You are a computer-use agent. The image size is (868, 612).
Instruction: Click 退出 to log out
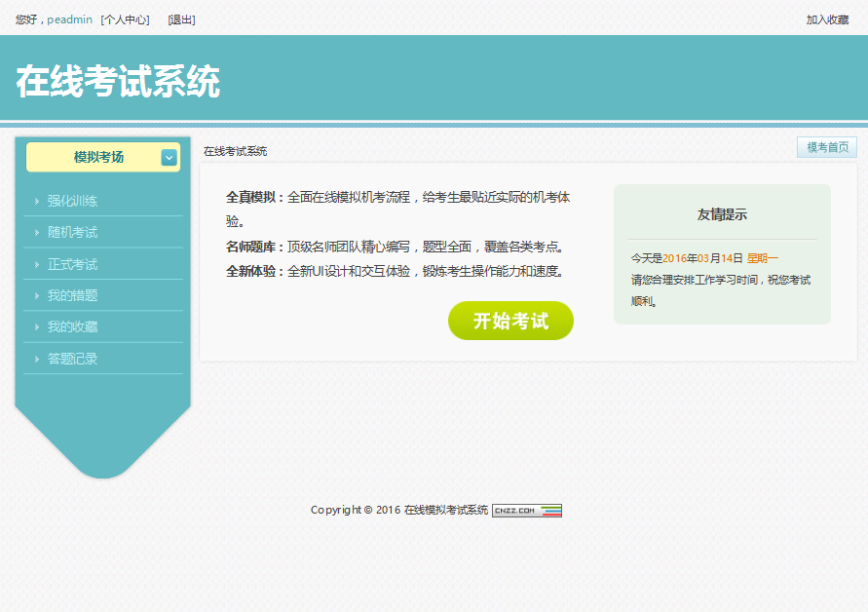179,19
